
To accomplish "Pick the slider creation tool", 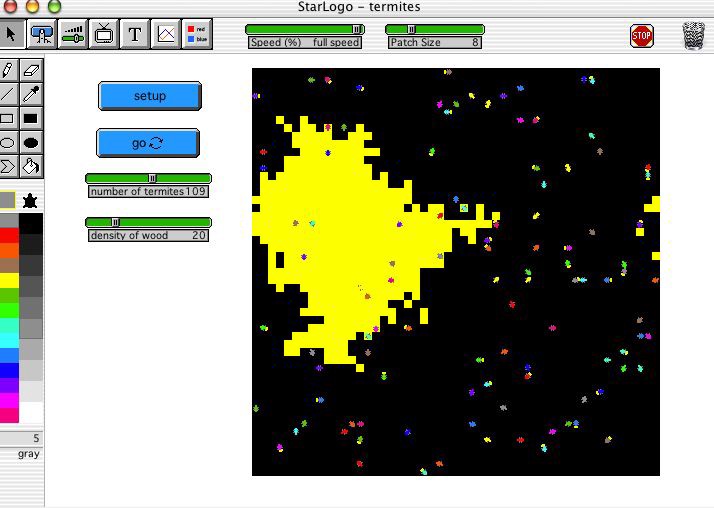I will coord(73,35).
